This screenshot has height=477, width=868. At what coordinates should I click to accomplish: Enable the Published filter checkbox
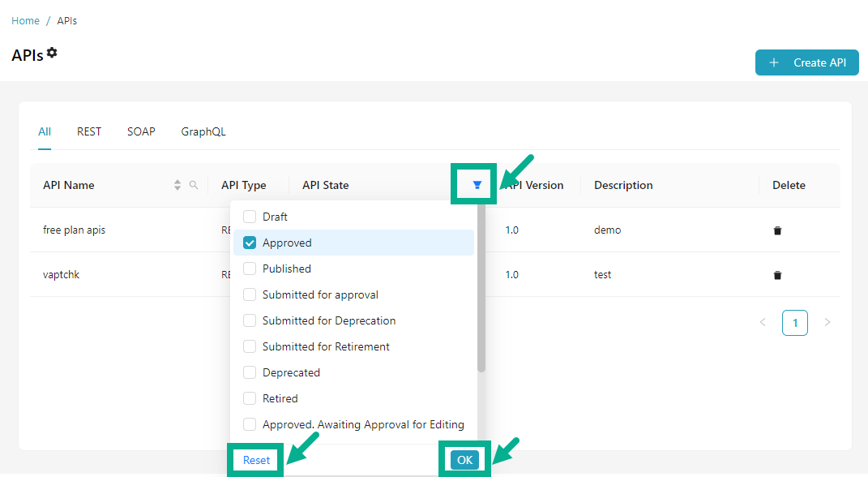250,269
